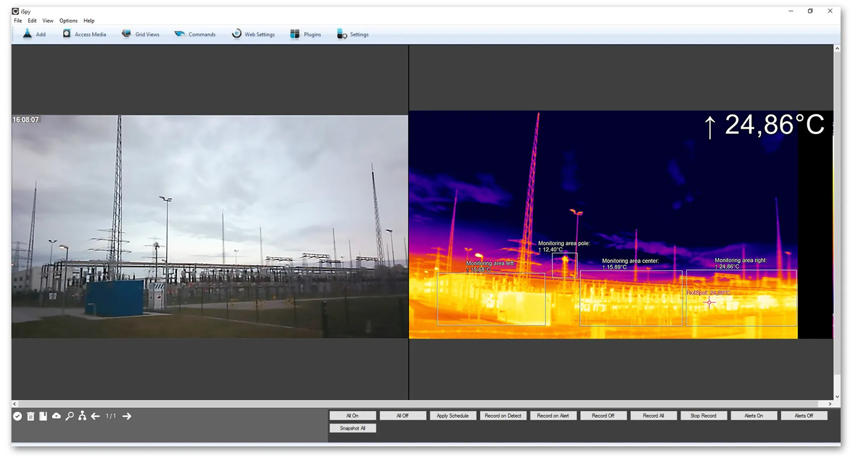Turn all cameras on with All On
Viewport: 868px width, 460px height.
coord(352,416)
